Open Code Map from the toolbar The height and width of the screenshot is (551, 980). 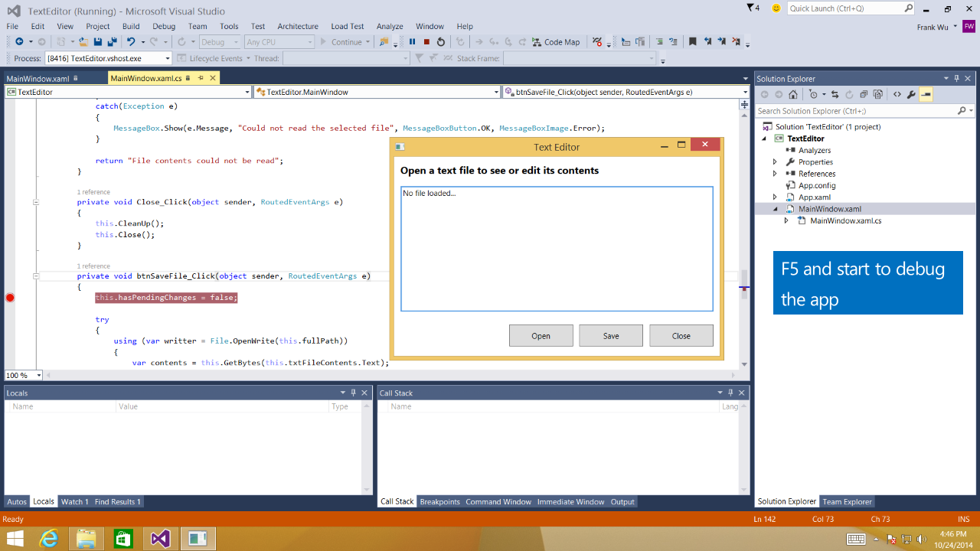point(557,42)
